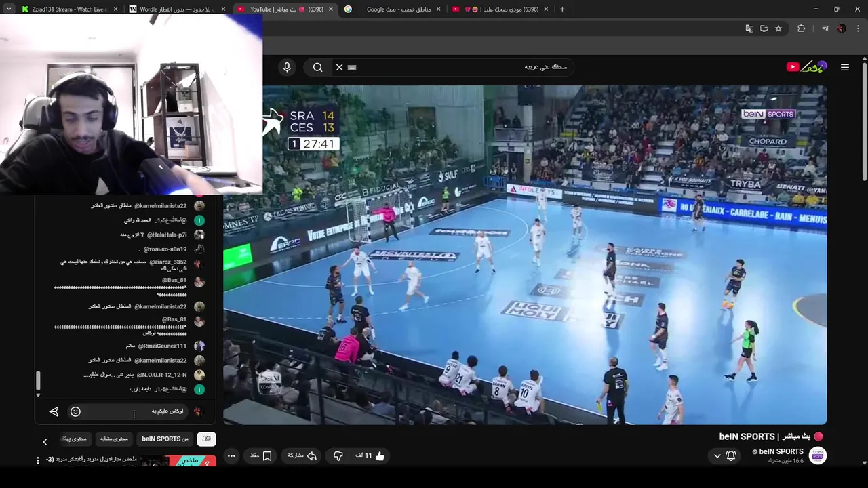This screenshot has width=868, height=488.
Task: Switch to Wordle tab
Action: click(176, 9)
